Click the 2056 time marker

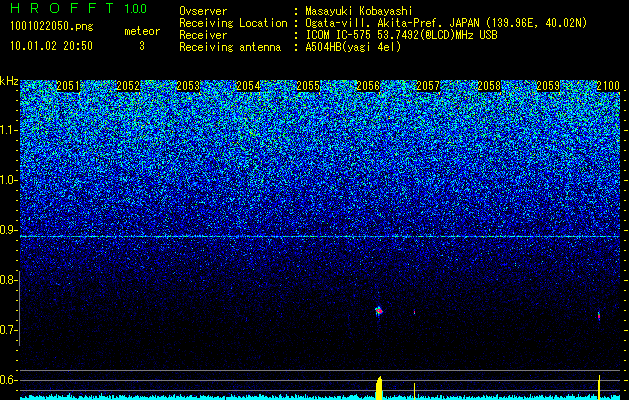368,86
